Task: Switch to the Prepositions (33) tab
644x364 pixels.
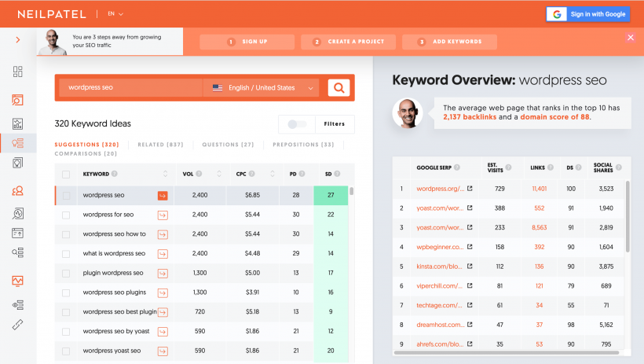Action: [303, 145]
